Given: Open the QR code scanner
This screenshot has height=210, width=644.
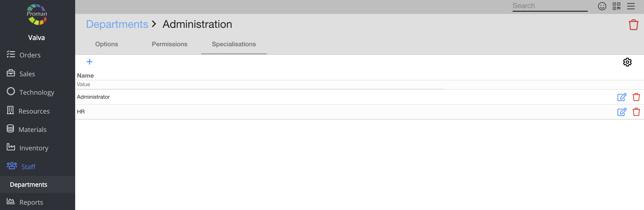Looking at the screenshot, I should click(616, 6).
